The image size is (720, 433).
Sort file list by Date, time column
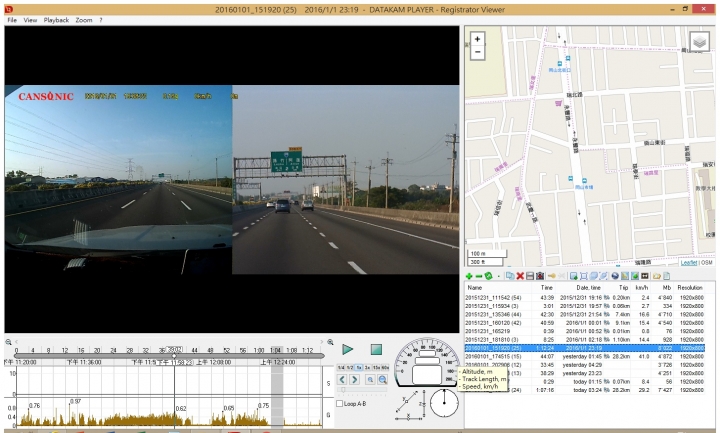coord(589,287)
